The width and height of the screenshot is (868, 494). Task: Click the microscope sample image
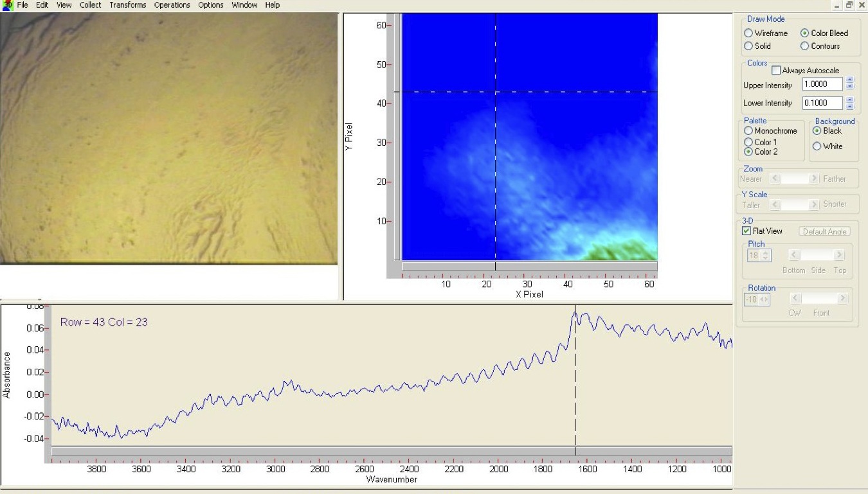pyautogui.click(x=168, y=138)
